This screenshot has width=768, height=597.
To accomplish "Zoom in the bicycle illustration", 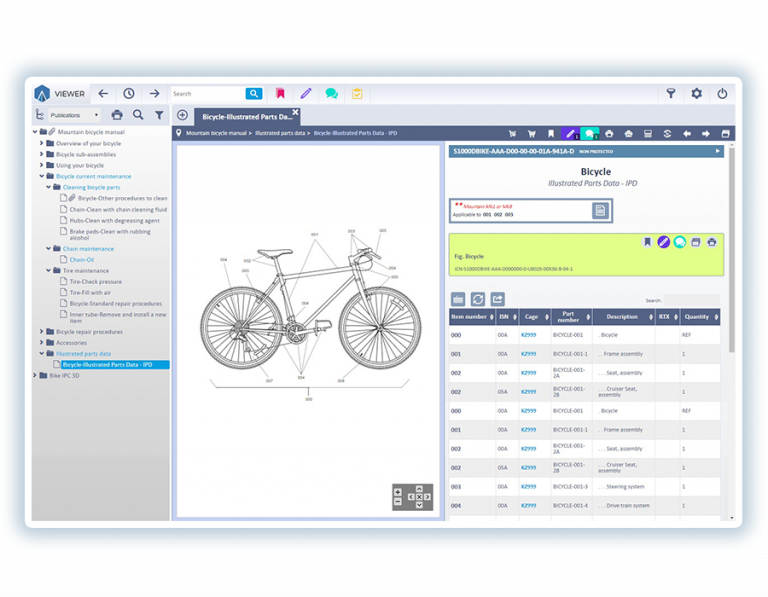I will point(398,492).
